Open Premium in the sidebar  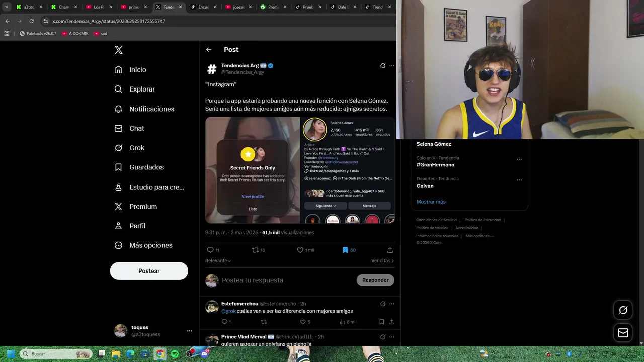point(136,206)
